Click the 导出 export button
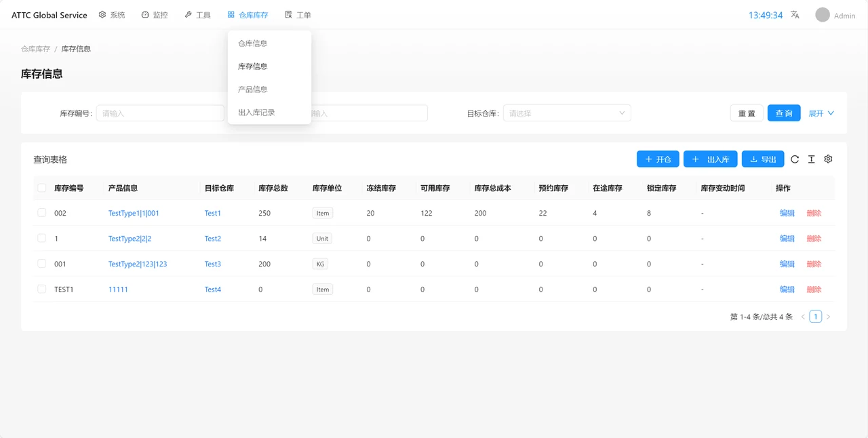The image size is (868, 438). click(763, 159)
